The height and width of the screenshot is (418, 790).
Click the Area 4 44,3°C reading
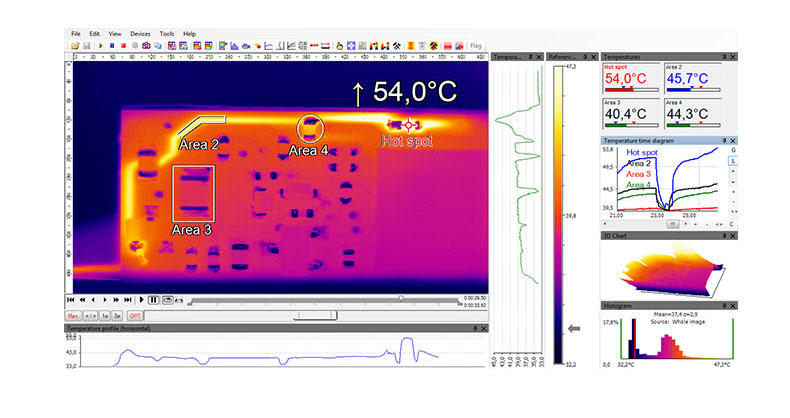(x=687, y=114)
